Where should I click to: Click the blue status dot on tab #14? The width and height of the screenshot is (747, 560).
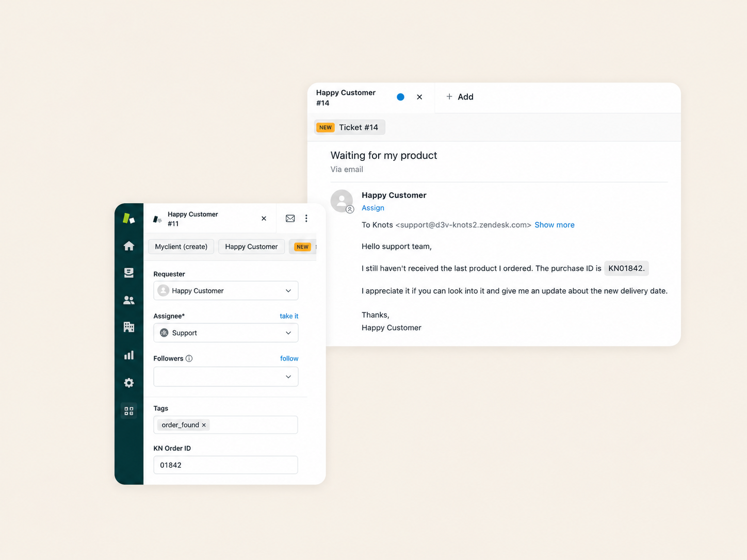click(x=400, y=97)
